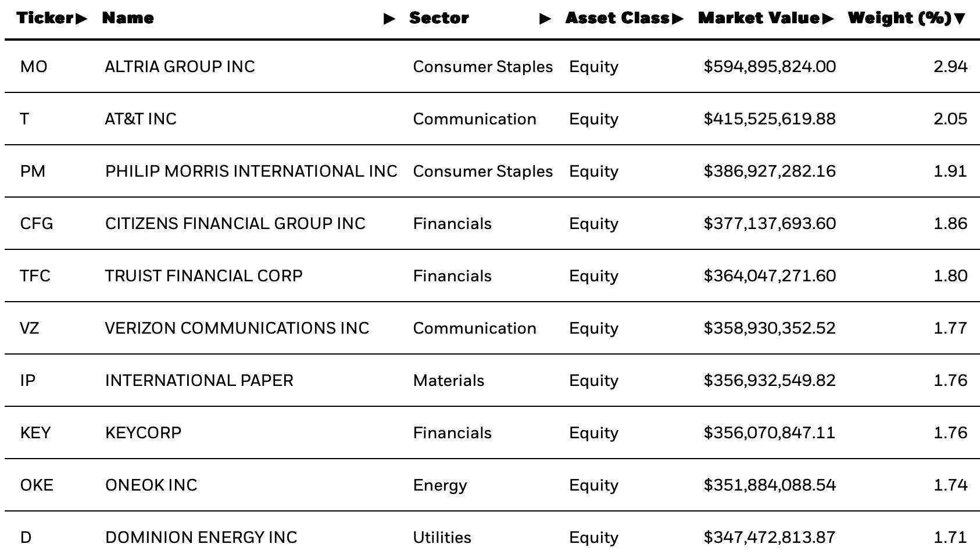Select the INTERNATIONAL PAPER row
Image resolution: width=980 pixels, height=558 pixels.
492,380
